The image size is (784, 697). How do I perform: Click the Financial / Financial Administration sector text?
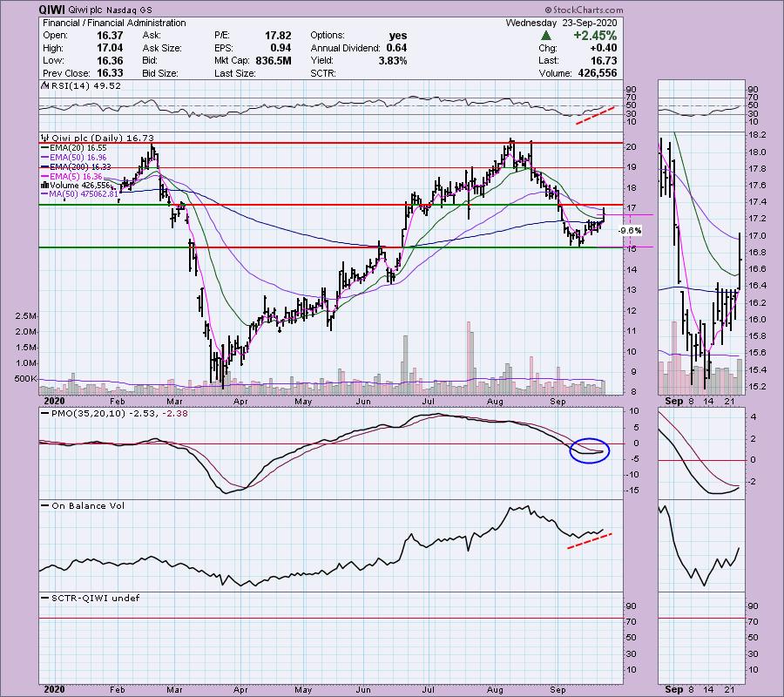click(114, 23)
